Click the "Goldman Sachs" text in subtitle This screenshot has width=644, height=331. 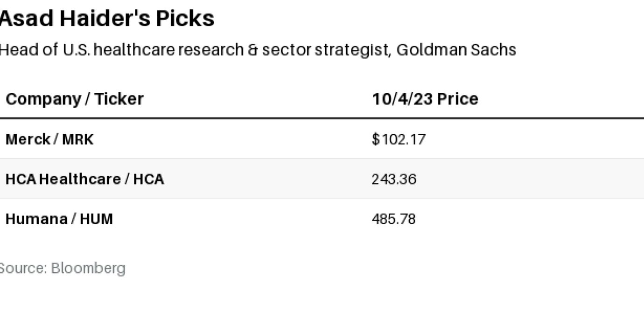pos(456,50)
